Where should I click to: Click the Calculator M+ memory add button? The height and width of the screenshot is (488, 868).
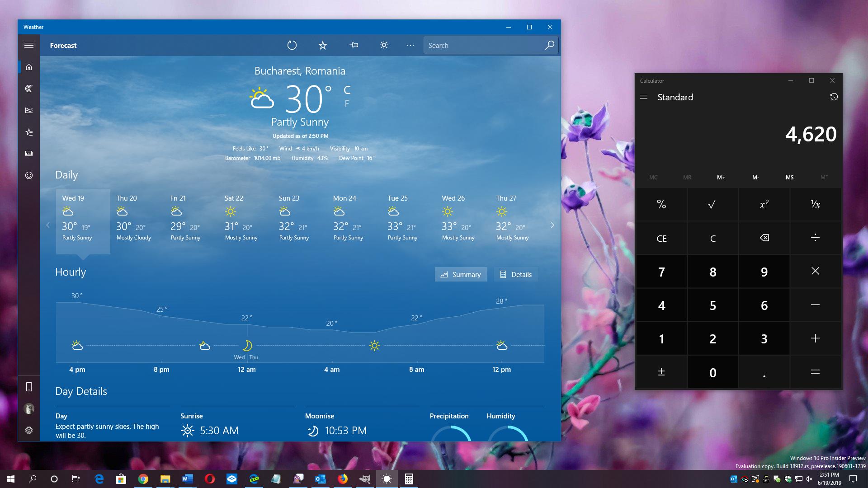721,178
